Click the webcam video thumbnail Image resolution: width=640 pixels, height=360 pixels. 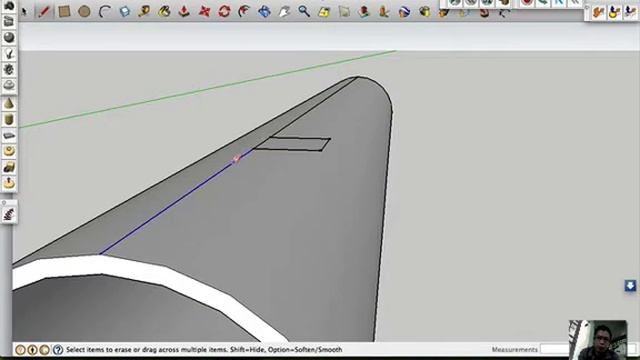(x=598, y=340)
